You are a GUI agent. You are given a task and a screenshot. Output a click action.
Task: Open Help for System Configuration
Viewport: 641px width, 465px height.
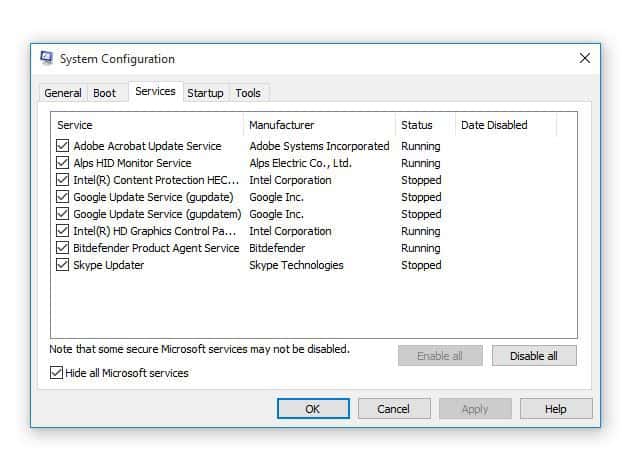[x=556, y=409]
